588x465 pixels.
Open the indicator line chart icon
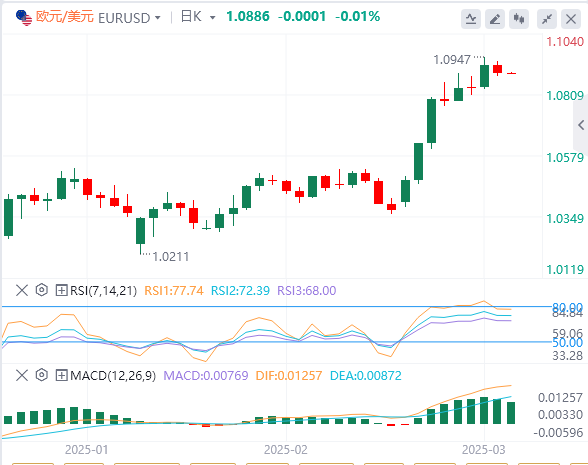471,18
